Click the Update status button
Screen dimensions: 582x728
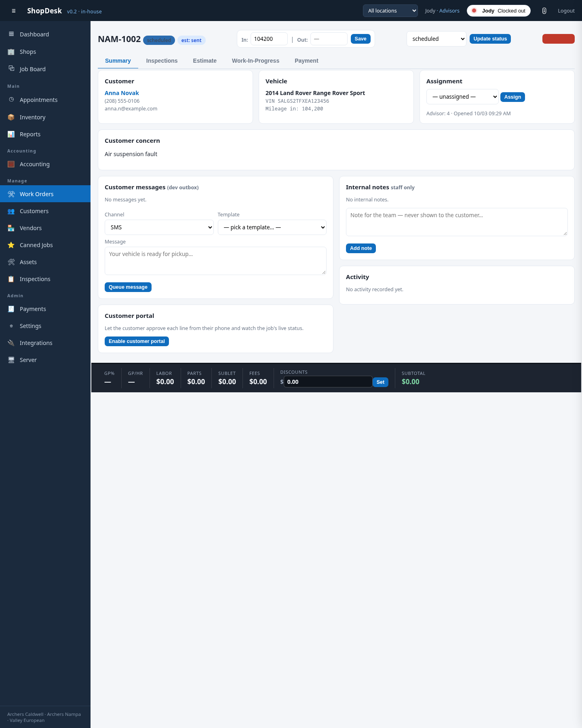pyautogui.click(x=490, y=39)
